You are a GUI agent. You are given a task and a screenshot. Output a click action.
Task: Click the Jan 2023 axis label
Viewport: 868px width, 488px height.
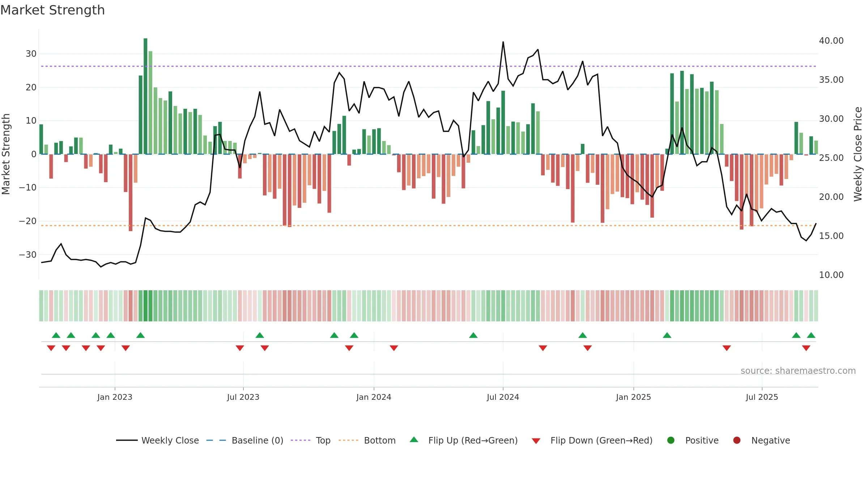115,397
